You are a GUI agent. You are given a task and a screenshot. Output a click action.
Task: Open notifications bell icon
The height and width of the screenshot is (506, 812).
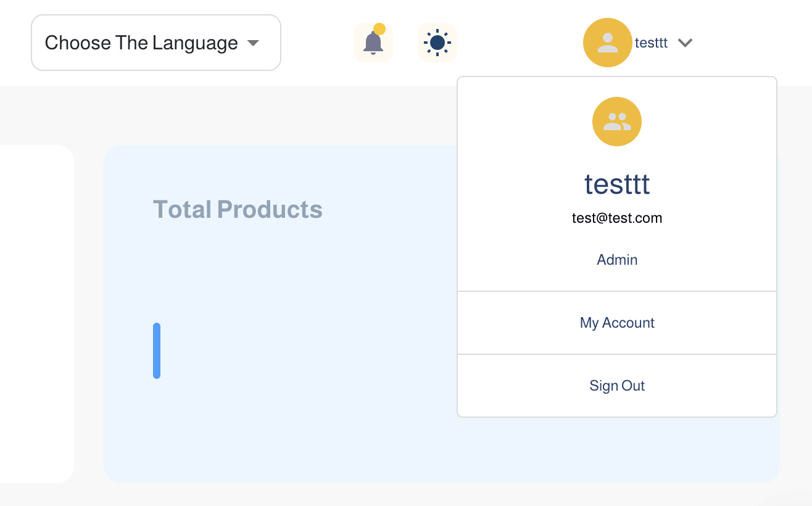[373, 43]
